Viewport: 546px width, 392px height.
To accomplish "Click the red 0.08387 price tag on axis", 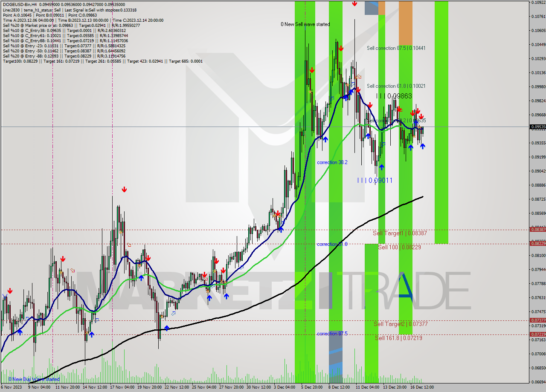I will point(537,229).
